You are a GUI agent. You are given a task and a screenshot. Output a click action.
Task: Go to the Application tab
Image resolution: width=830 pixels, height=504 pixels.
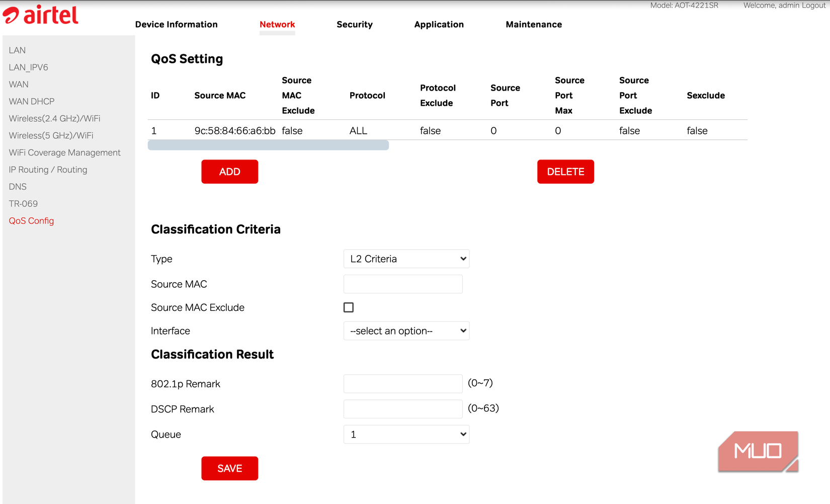[x=439, y=24]
